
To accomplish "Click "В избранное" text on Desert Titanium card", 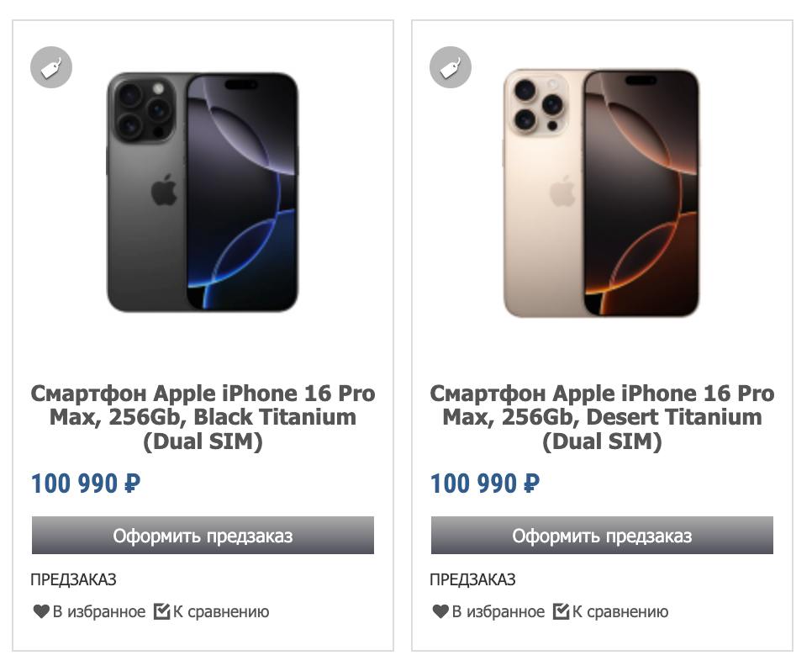I will [498, 612].
